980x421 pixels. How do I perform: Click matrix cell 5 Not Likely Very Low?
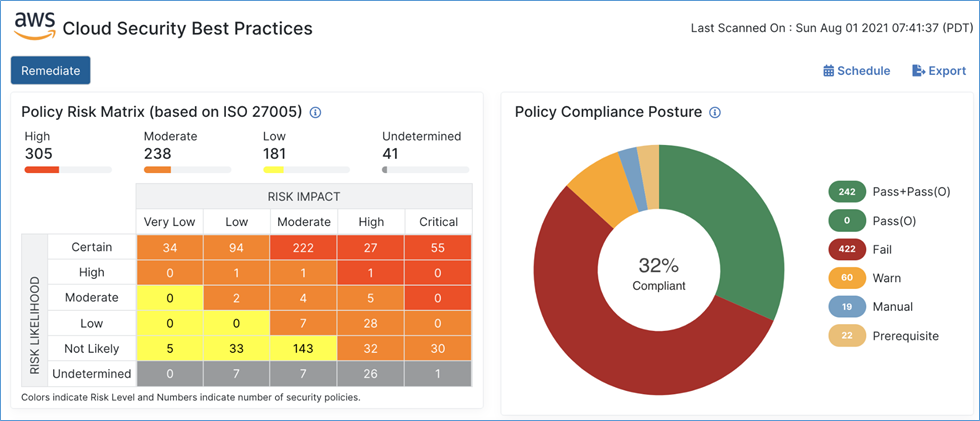pos(169,349)
